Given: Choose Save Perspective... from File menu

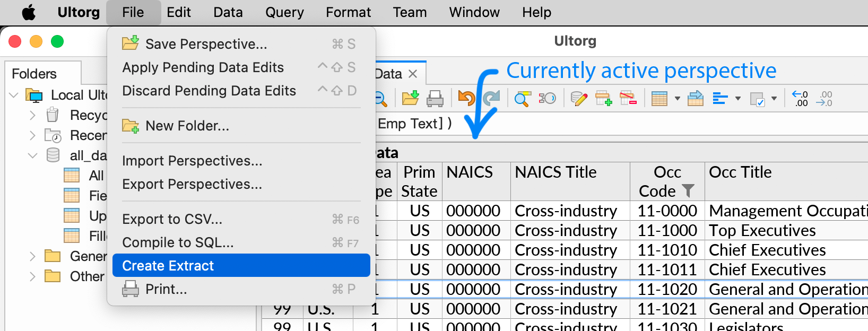Looking at the screenshot, I should click(241, 44).
